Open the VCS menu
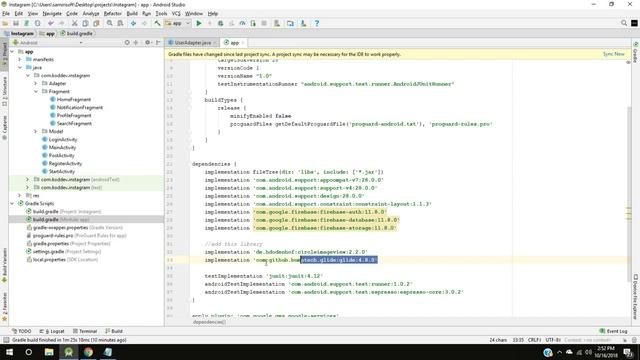 (176, 13)
